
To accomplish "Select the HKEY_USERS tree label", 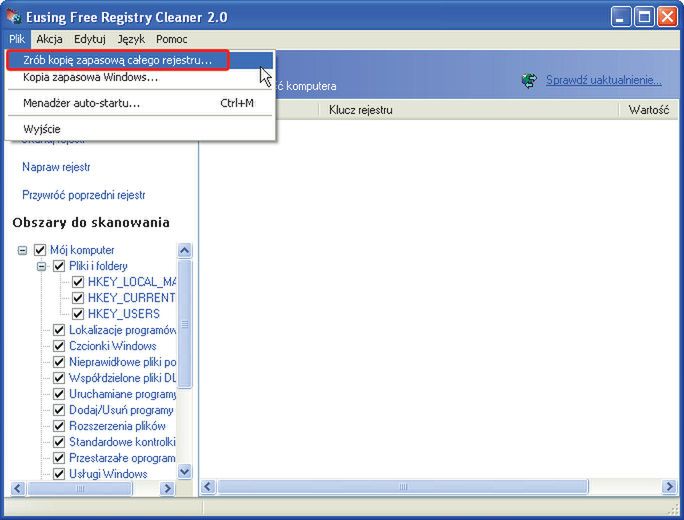I will point(124,314).
